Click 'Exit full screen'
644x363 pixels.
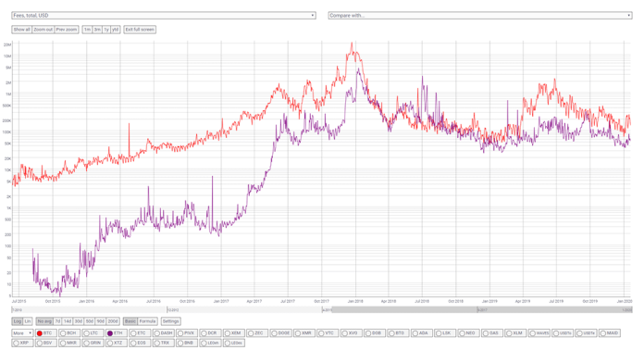(140, 30)
